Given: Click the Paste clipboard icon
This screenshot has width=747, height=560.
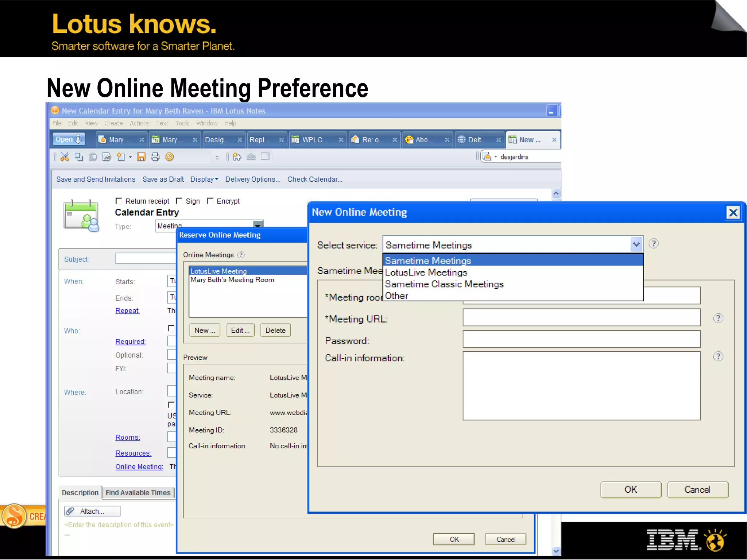Looking at the screenshot, I should click(x=93, y=157).
